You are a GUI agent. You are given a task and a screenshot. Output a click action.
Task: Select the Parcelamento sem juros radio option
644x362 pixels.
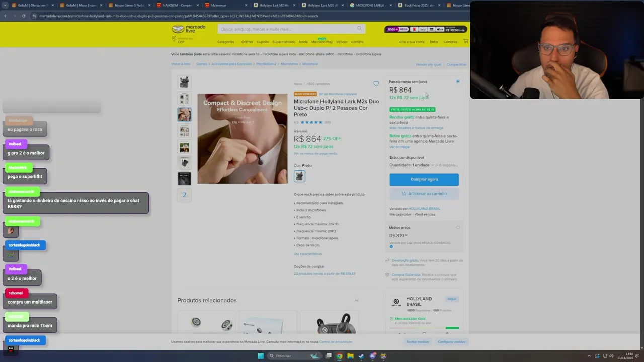[x=458, y=81]
